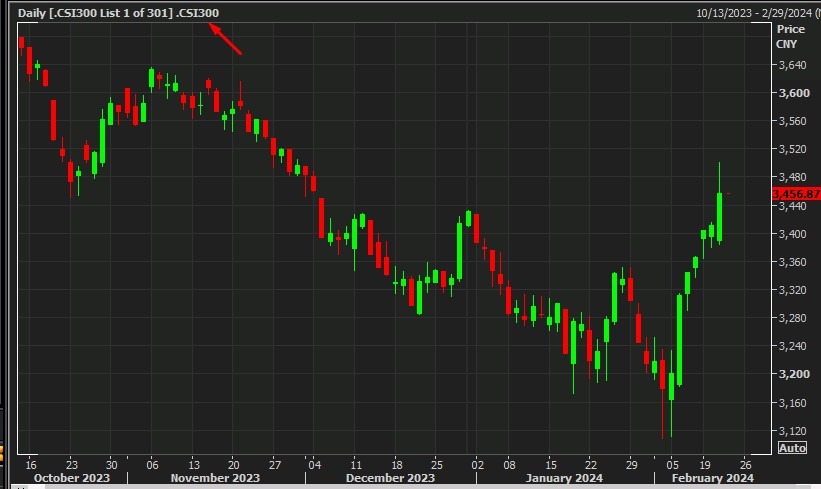Screen dimensions: 821x489
Task: Click the October 2023 month label
Action: click(72, 478)
